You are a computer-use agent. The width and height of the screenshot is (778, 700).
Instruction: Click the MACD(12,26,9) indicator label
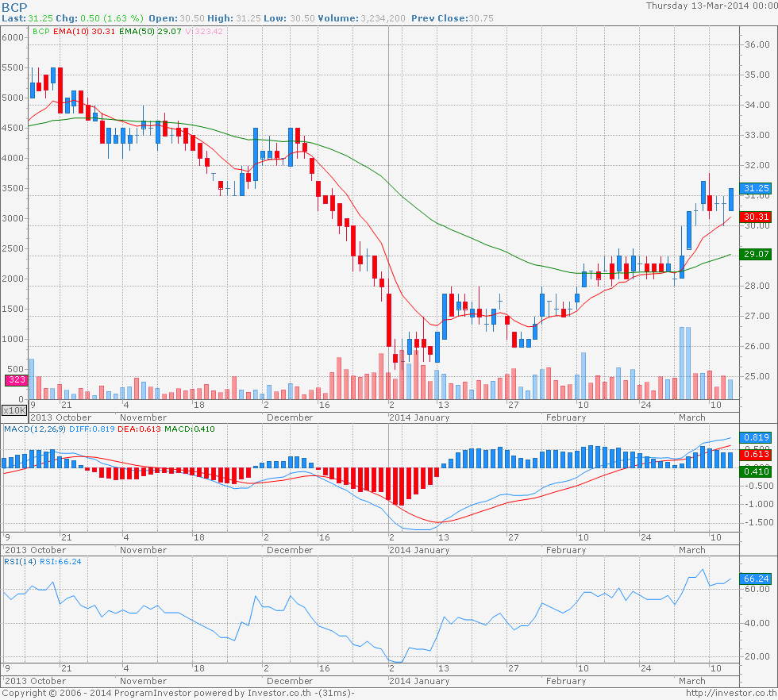(36, 429)
